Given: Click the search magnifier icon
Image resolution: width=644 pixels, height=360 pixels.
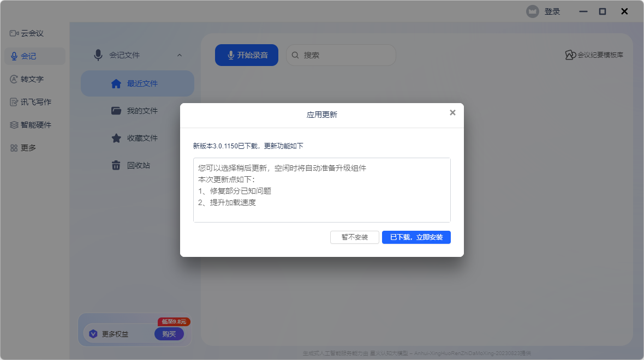Looking at the screenshot, I should (x=295, y=55).
